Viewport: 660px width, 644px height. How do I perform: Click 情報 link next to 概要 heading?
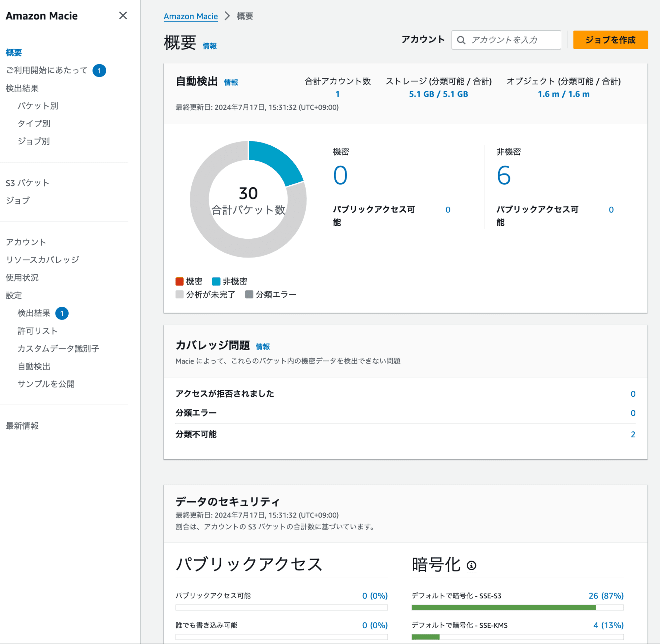pyautogui.click(x=210, y=46)
